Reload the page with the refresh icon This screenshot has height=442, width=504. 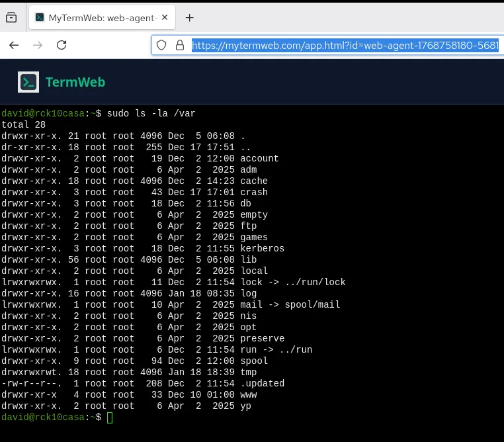point(62,45)
